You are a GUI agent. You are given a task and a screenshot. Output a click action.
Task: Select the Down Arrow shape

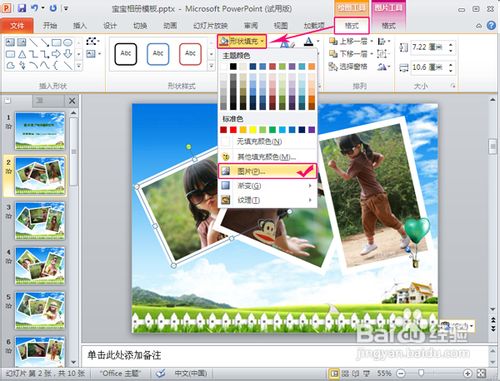click(x=68, y=54)
